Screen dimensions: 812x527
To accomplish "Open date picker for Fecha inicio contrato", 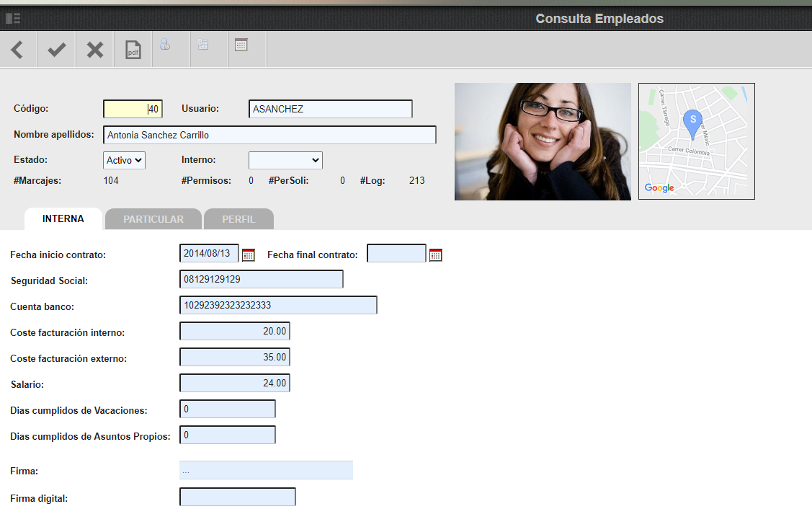I will pos(249,255).
